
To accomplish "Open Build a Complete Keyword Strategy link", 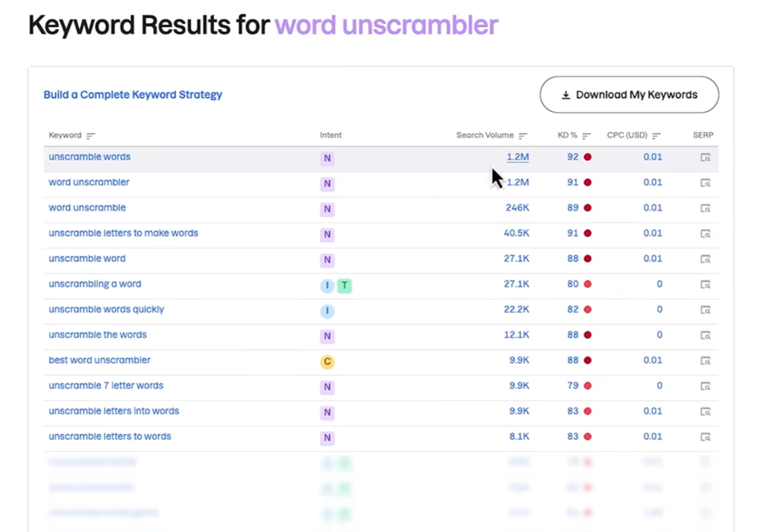I will (133, 95).
